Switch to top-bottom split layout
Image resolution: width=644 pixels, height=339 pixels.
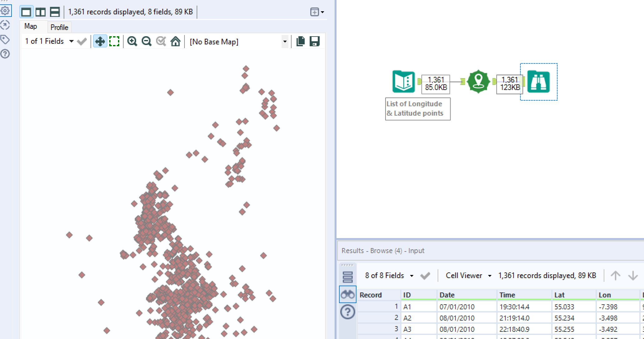[55, 12]
